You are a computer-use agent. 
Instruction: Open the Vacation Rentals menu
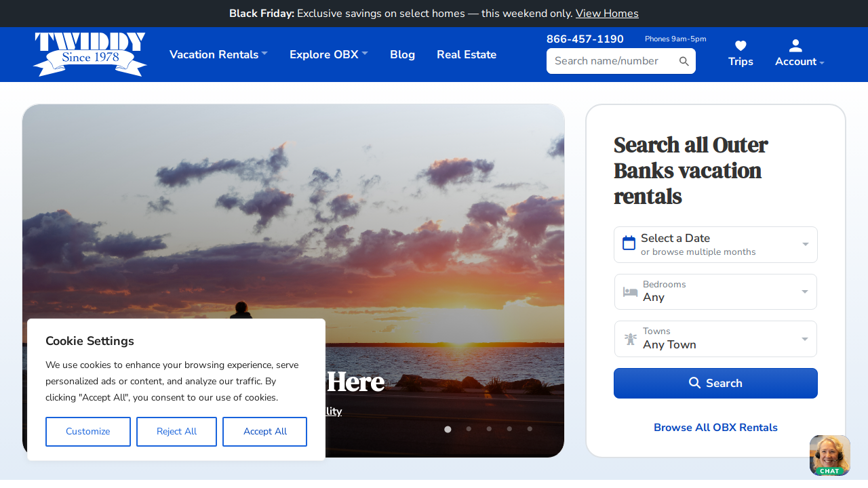point(218,54)
